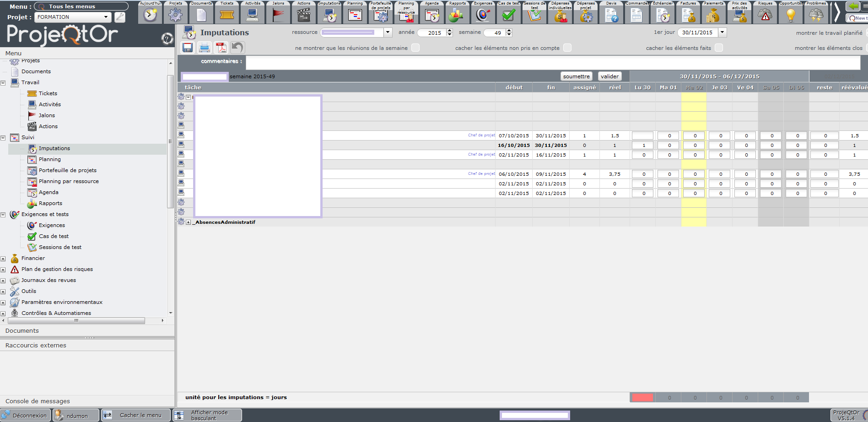Expand the _AbsencesAdministratif row
868x422 pixels.
point(188,222)
